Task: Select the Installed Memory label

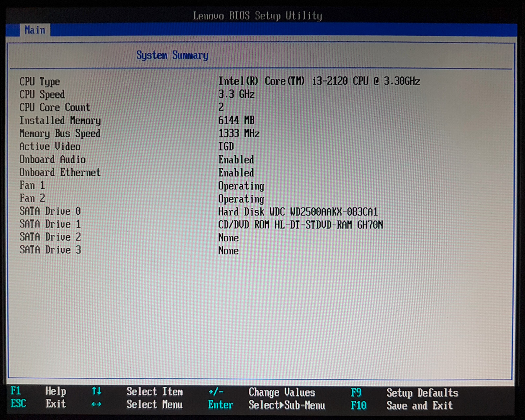Action: tap(60, 121)
